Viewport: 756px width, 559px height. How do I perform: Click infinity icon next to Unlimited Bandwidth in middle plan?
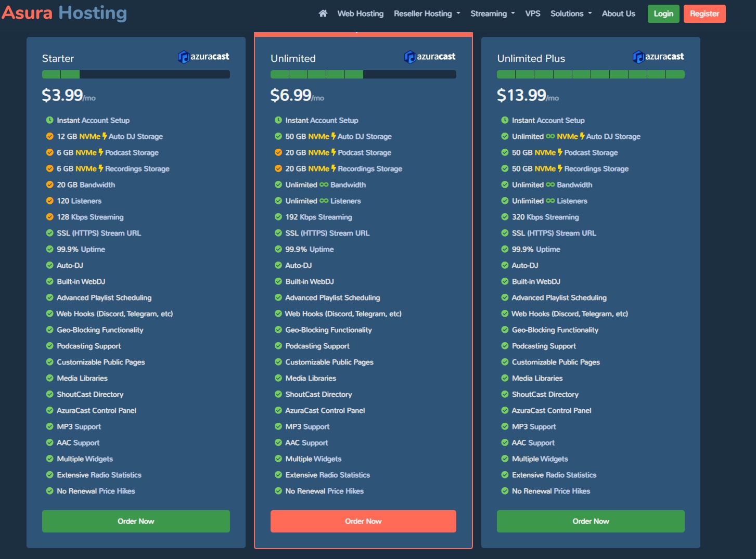coord(324,185)
